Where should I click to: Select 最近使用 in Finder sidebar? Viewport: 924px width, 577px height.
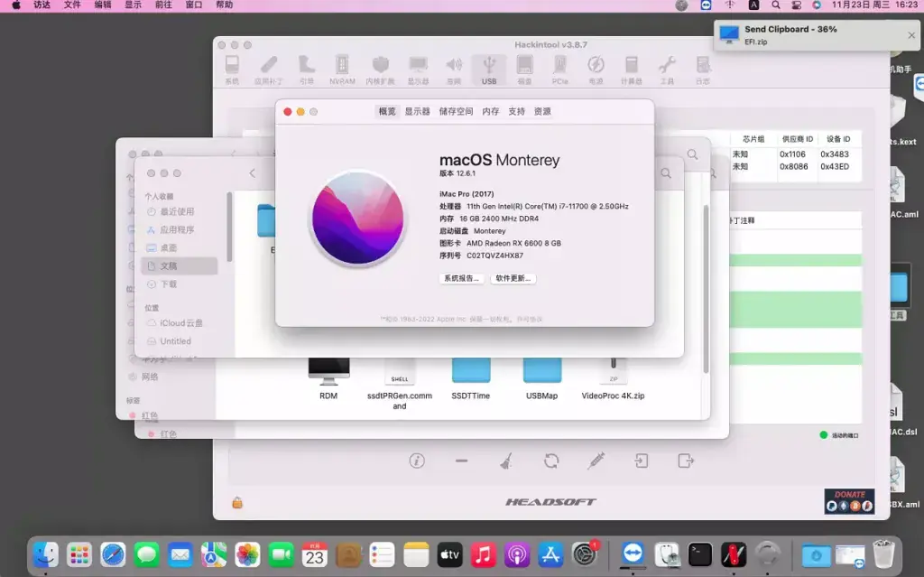(x=179, y=212)
